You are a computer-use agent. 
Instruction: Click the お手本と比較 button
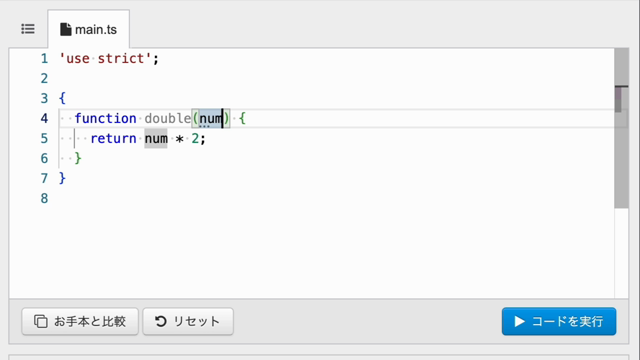(80, 322)
